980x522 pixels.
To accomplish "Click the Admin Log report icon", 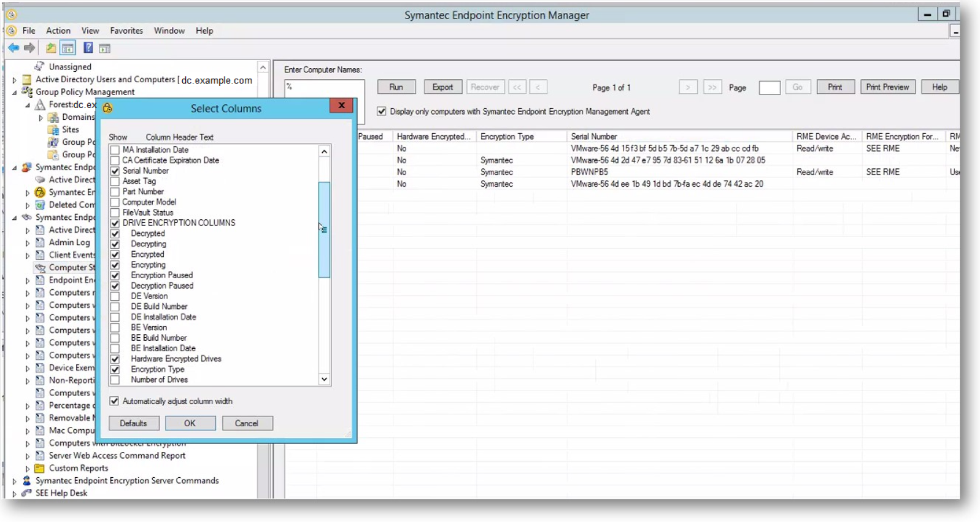I will click(40, 243).
